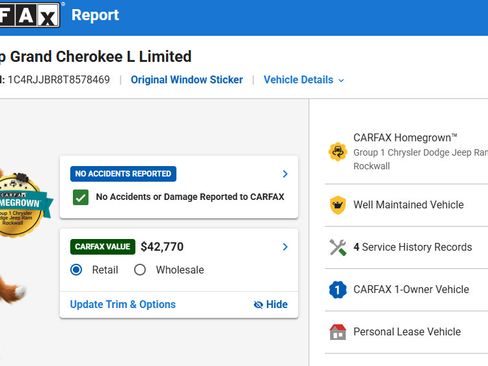
Task: Click the Service History wrench icon
Action: pyautogui.click(x=338, y=247)
